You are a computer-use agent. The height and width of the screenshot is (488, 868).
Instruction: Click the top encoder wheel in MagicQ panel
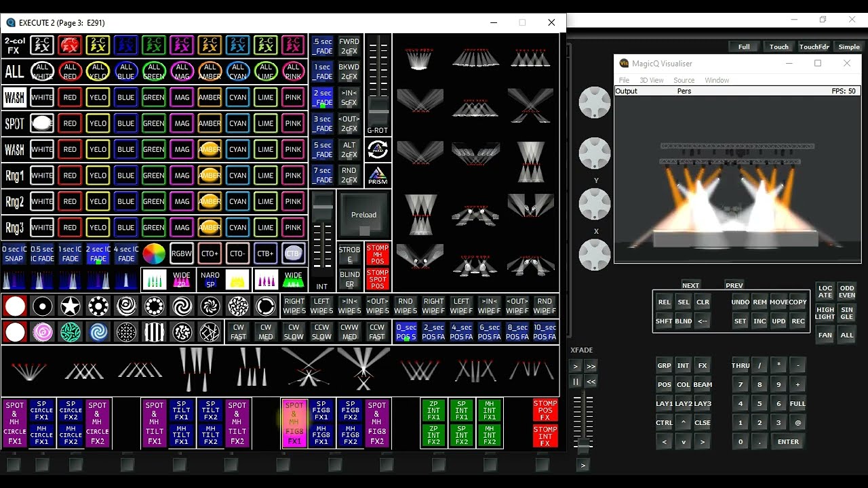click(x=594, y=102)
